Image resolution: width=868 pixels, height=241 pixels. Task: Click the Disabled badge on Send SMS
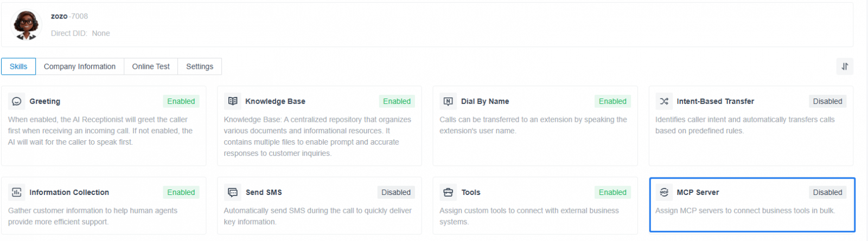click(x=396, y=192)
